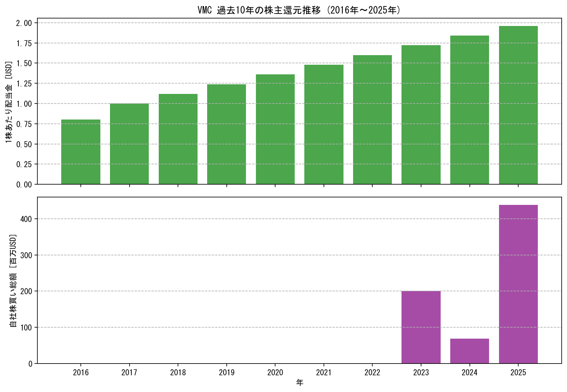Click the 2023 green dividend bar
This screenshot has width=567, height=392.
[421, 115]
